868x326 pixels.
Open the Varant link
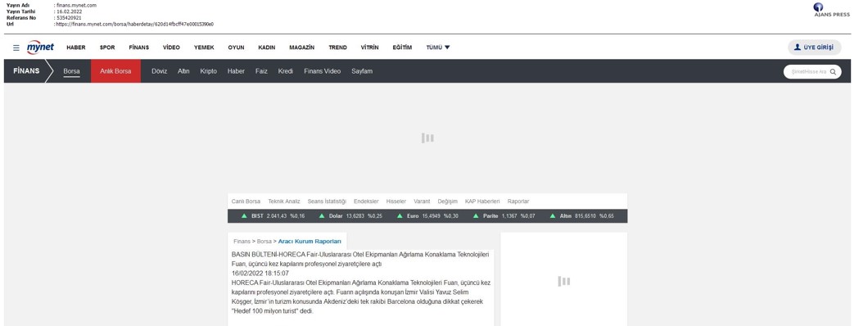(x=422, y=201)
